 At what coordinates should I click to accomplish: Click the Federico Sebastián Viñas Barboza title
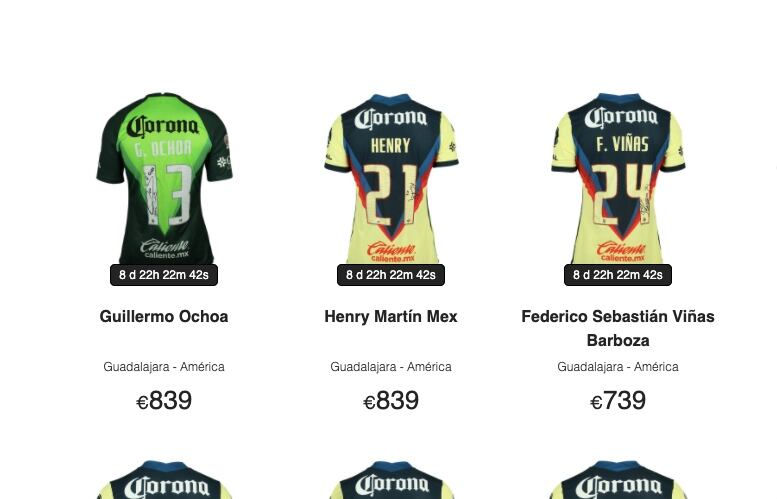(618, 329)
